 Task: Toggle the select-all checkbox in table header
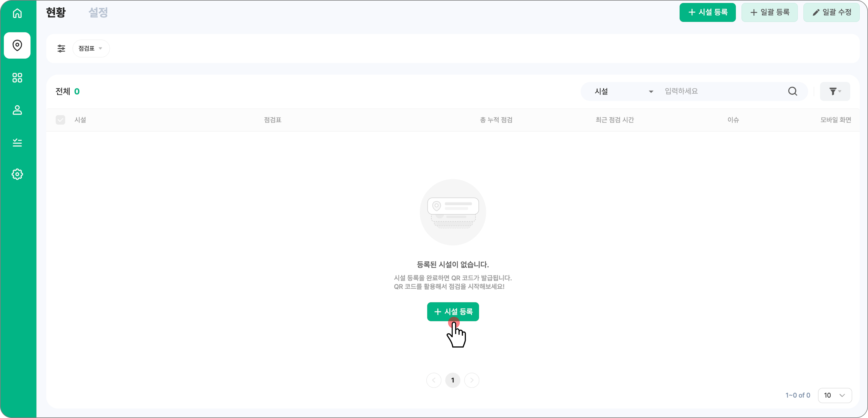pyautogui.click(x=60, y=120)
